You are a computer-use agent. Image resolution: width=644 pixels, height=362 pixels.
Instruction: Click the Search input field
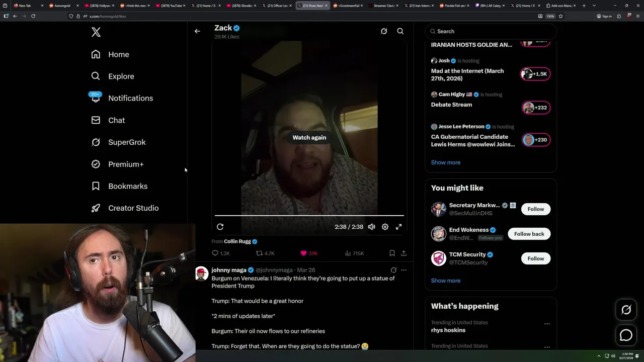click(491, 31)
